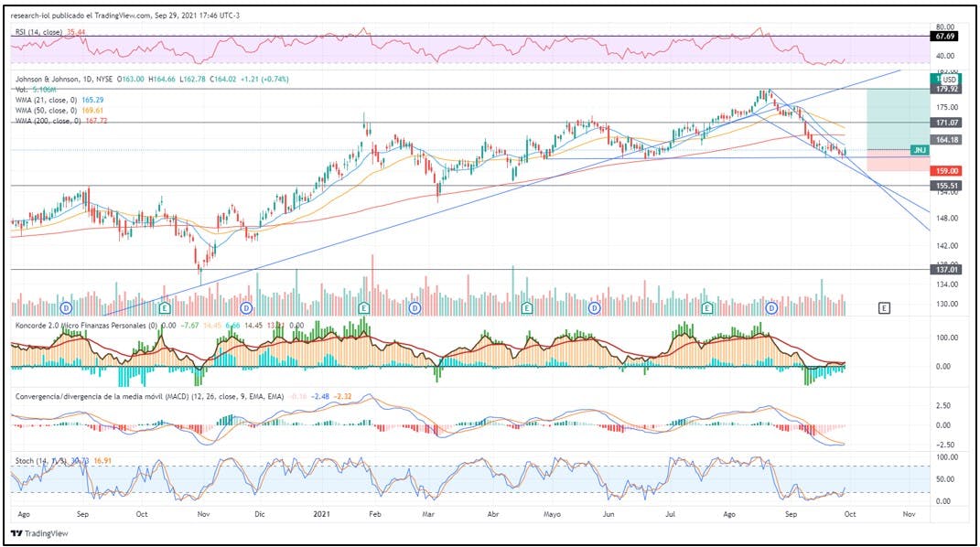Click the 67.69 RSI level label
This screenshot has width=980, height=547.
coord(944,37)
